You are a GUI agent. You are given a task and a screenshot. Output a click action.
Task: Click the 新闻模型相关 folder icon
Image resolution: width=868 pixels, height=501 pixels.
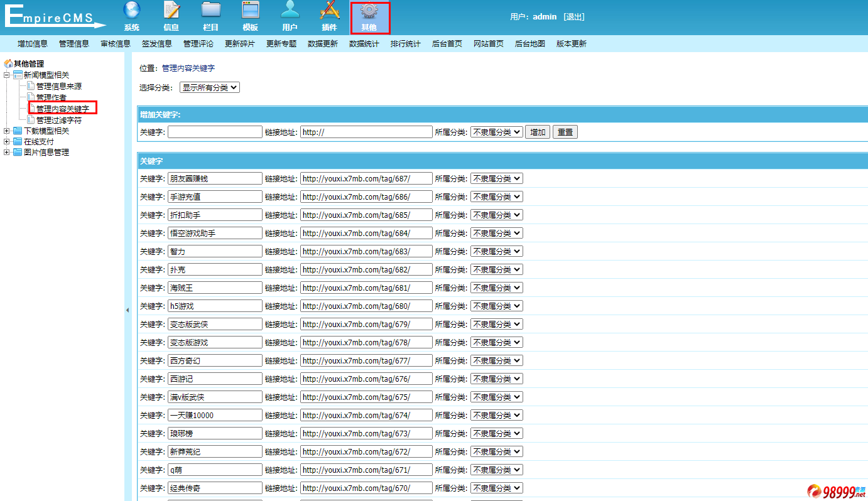18,75
